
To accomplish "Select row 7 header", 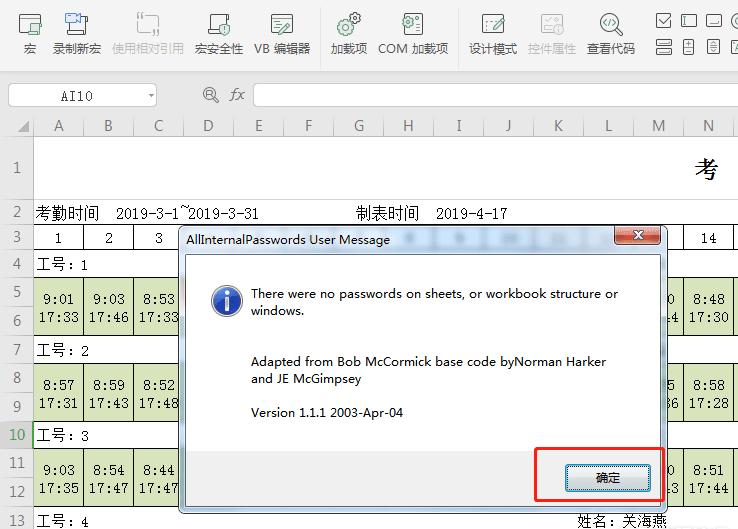I will [17, 350].
